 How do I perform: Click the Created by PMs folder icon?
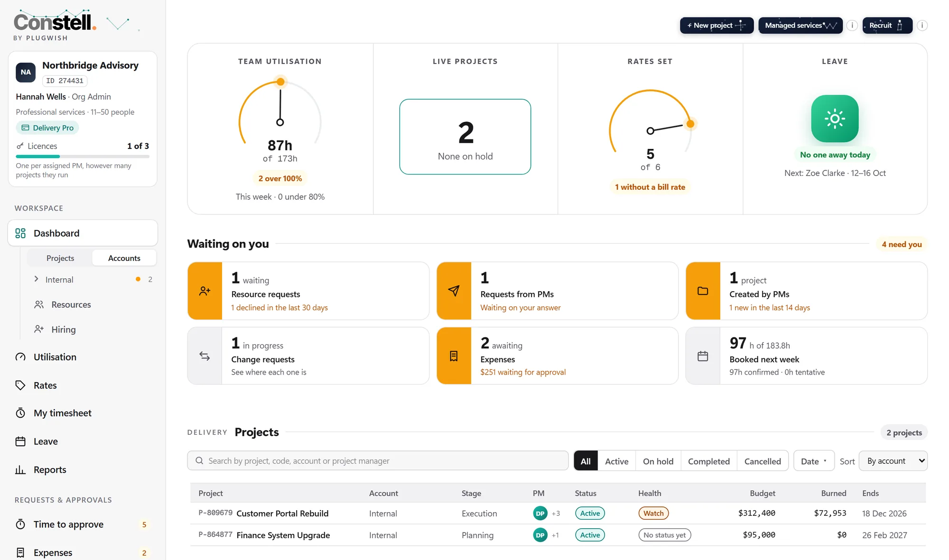pos(703,291)
